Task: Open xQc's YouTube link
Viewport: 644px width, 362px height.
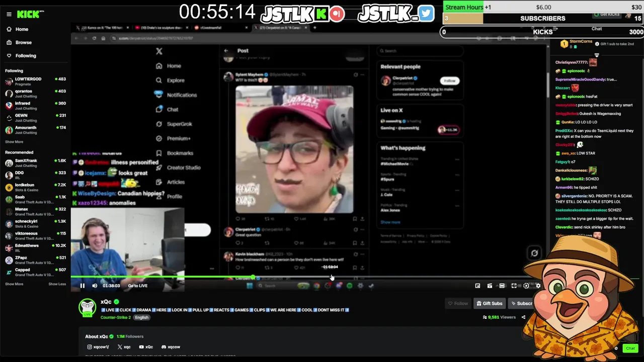Action: (146, 347)
